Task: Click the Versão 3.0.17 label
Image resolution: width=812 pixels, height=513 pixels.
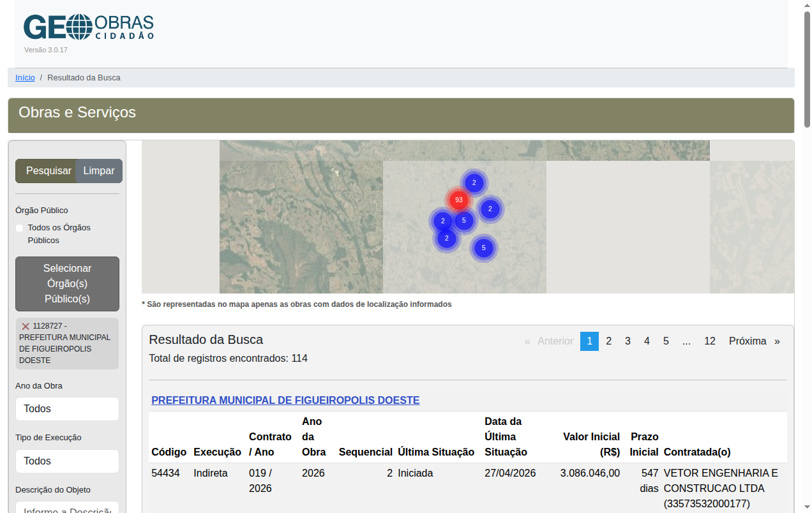Action: pyautogui.click(x=46, y=50)
